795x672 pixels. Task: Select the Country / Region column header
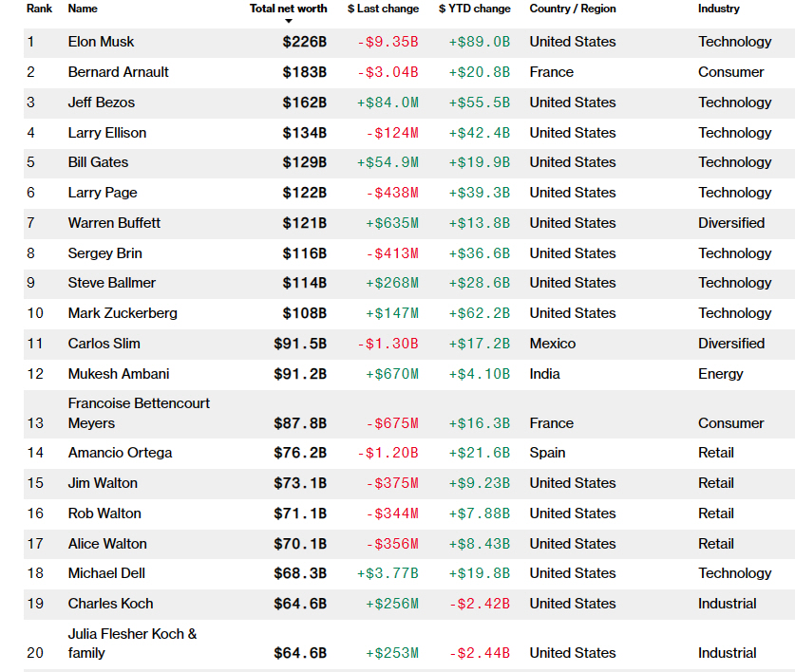click(572, 9)
